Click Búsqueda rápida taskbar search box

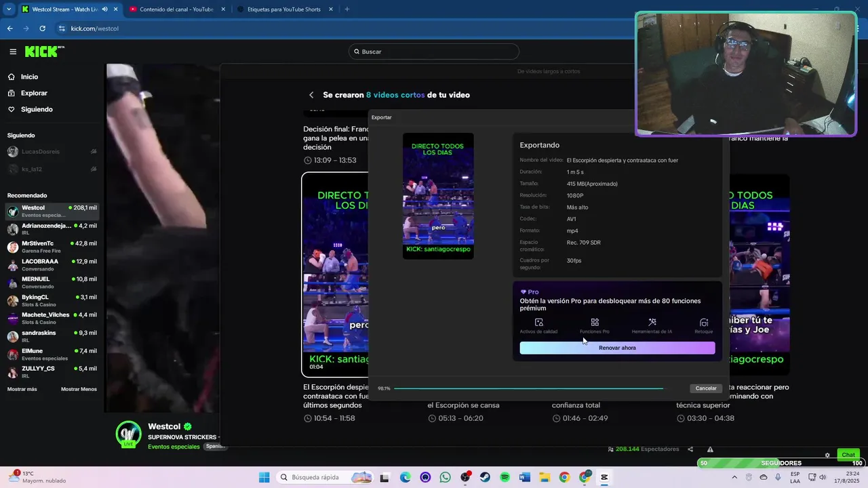coord(325,477)
